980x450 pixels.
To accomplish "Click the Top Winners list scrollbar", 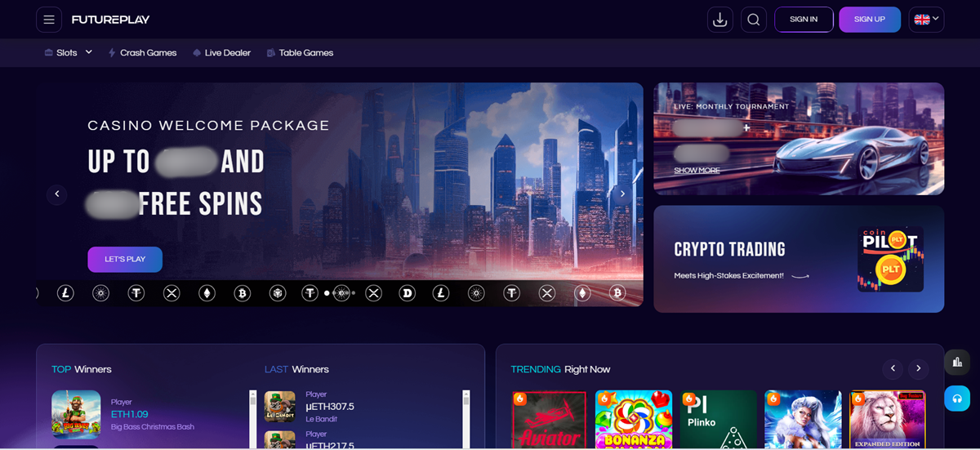I will pos(252,420).
